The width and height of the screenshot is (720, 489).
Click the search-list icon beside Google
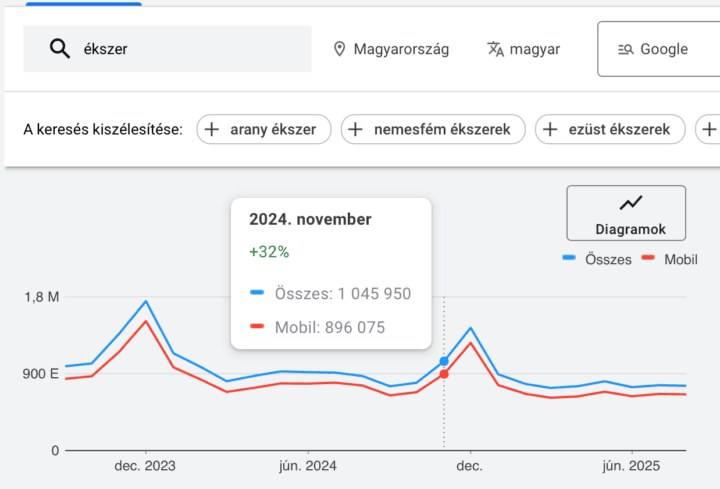point(625,49)
